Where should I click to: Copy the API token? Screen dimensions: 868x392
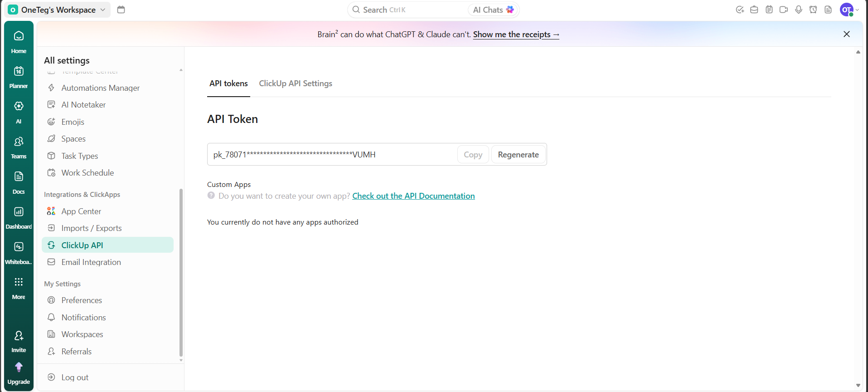(x=473, y=155)
